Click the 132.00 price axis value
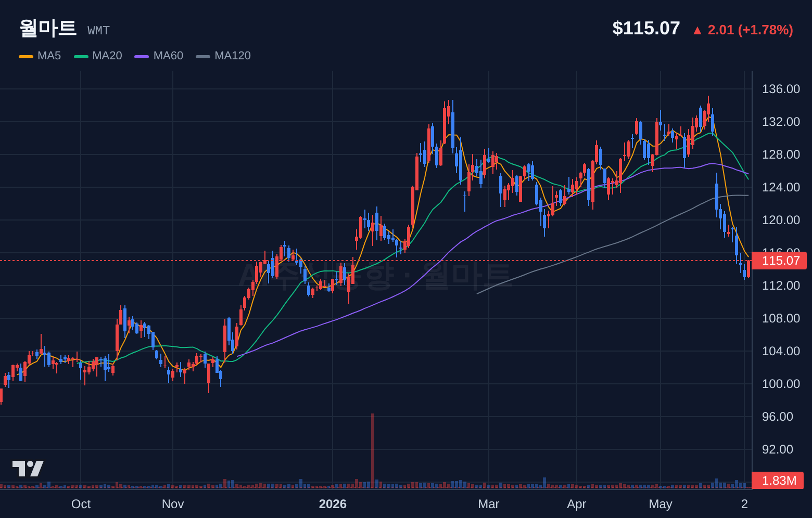Viewport: 812px width, 518px height. pyautogui.click(x=781, y=122)
